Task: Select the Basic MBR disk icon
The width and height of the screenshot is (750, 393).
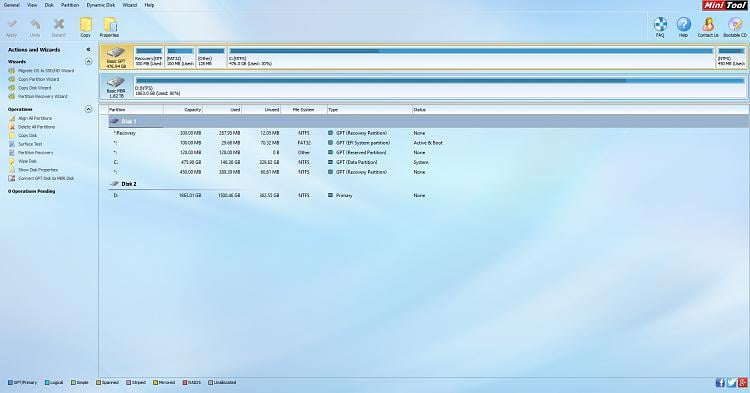Action: pyautogui.click(x=116, y=82)
